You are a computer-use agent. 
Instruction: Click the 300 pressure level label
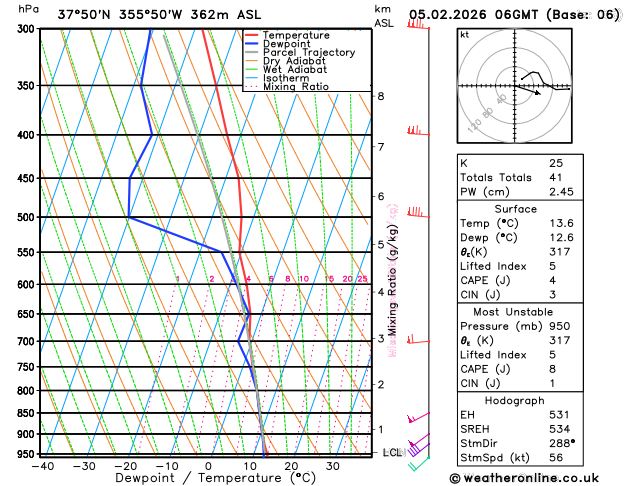(x=28, y=29)
